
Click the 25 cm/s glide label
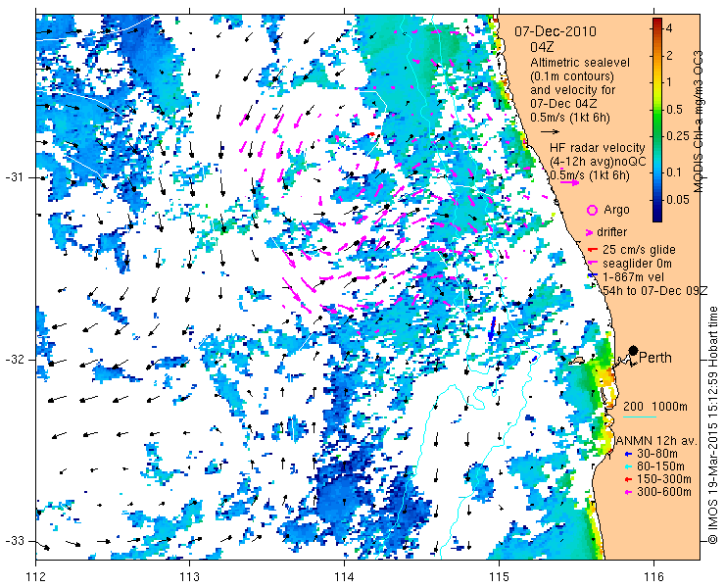click(x=639, y=250)
